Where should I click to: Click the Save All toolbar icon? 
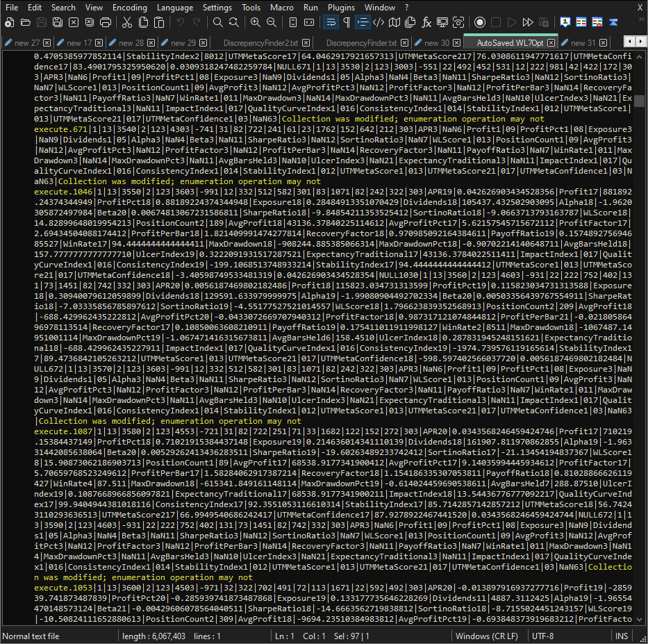(58, 23)
